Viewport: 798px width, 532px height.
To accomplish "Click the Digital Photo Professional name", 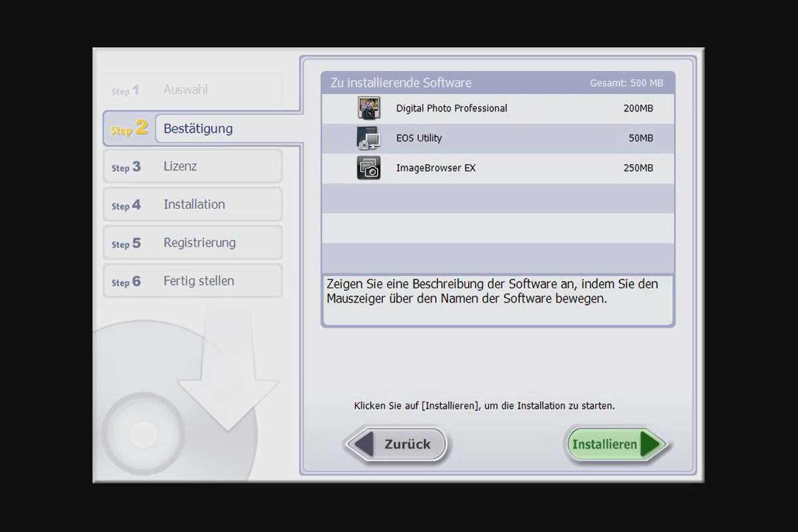I will click(x=452, y=108).
